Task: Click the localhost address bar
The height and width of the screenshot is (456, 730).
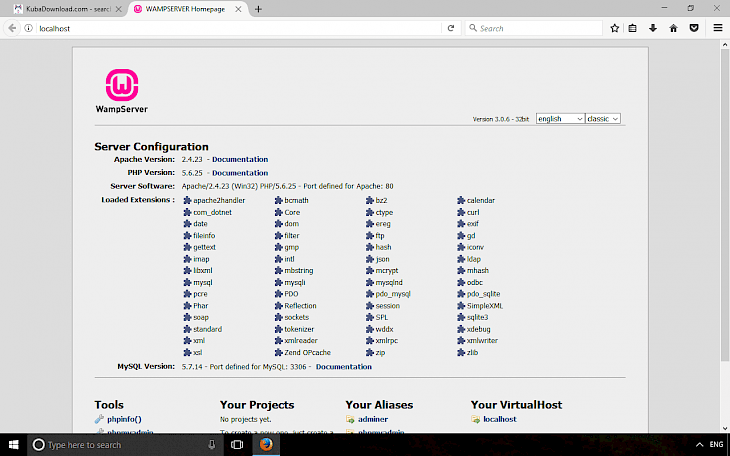Action: 237,28
